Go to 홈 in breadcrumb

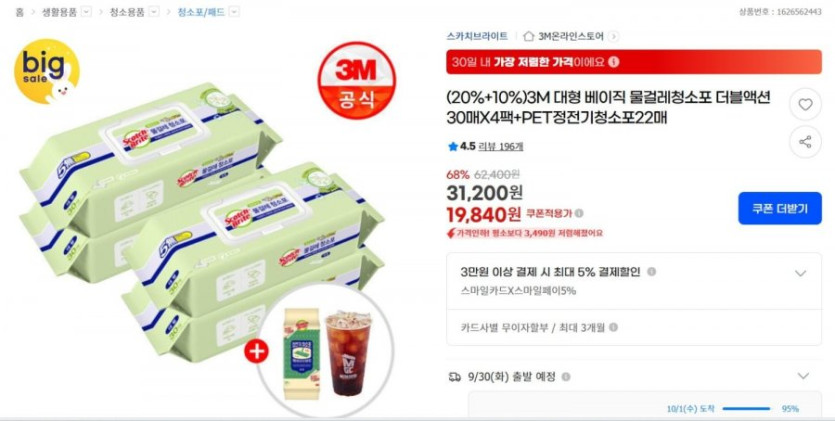tap(20, 12)
